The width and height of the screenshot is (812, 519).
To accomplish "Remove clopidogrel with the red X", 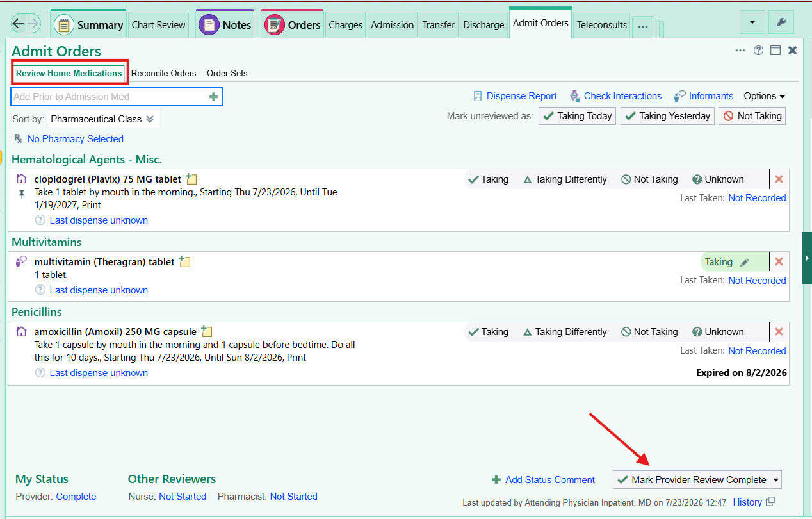I will (x=779, y=179).
